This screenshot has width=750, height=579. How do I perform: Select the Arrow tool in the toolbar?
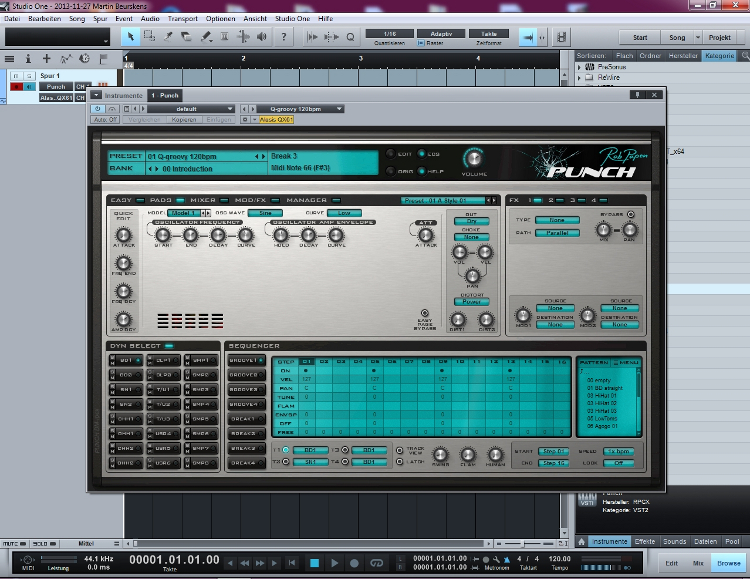131,37
